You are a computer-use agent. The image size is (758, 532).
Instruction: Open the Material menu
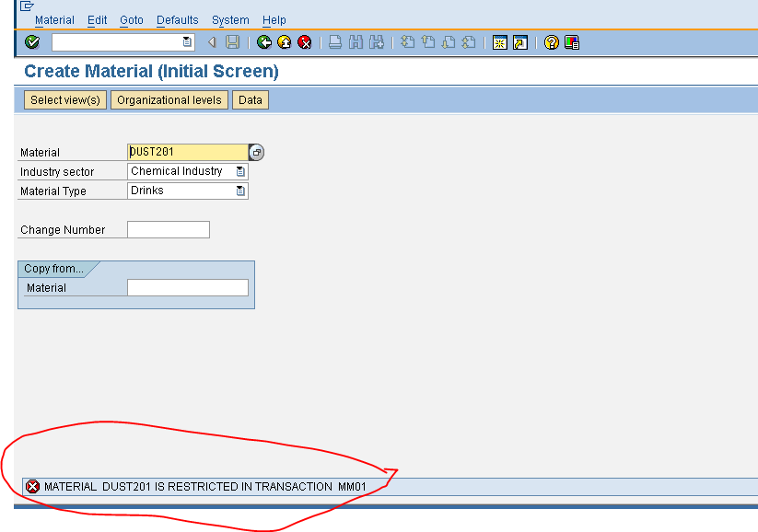coord(54,19)
